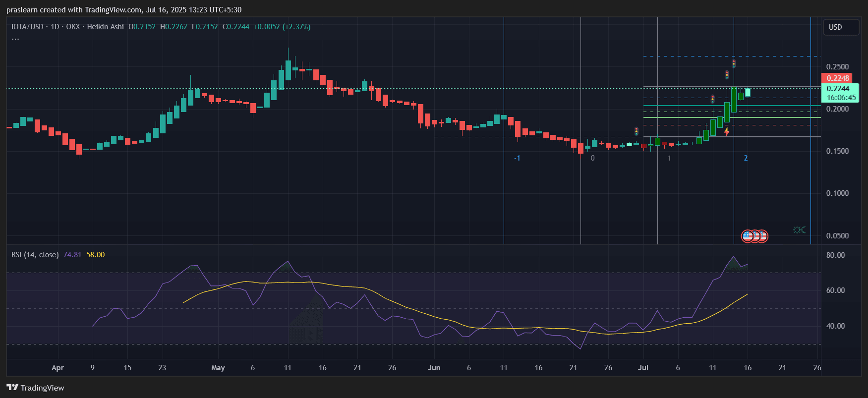Click the red lightning bolt marker
The image size is (868, 398).
pyautogui.click(x=726, y=132)
